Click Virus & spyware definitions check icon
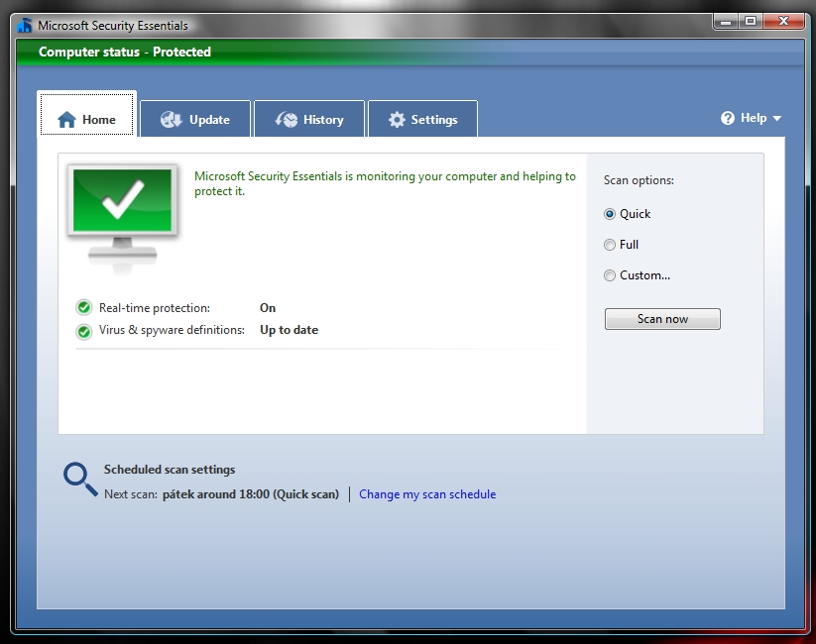816x644 pixels. 84,331
